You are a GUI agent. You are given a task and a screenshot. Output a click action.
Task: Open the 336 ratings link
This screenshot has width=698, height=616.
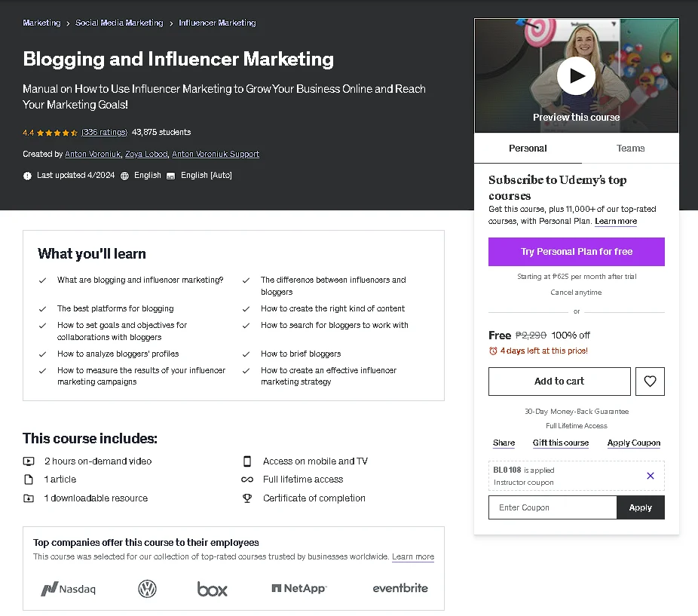point(104,132)
